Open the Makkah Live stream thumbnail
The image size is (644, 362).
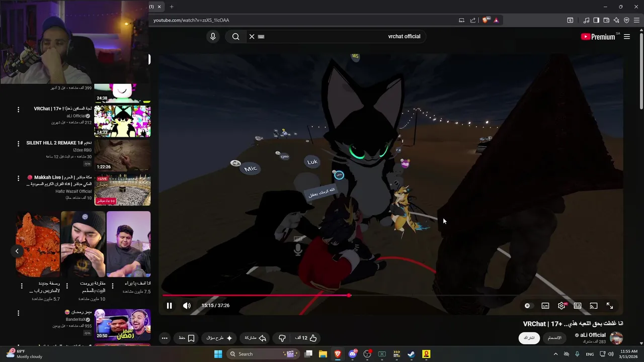[122, 190]
